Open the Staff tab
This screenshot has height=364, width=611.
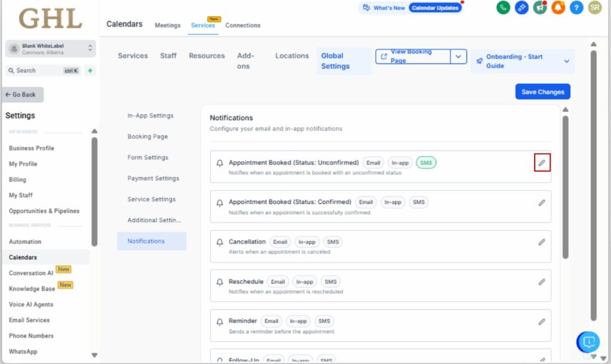click(x=168, y=55)
